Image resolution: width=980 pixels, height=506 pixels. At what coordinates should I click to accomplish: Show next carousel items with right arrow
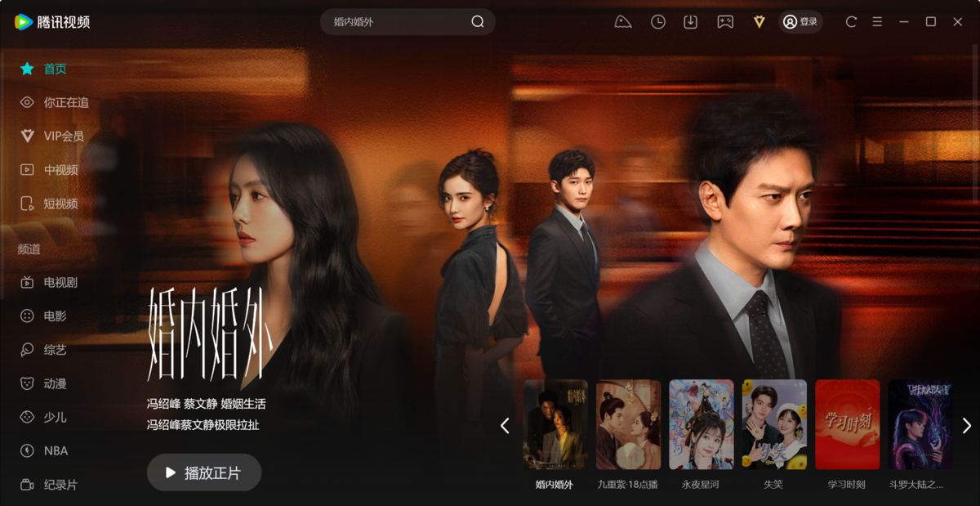coord(967,425)
